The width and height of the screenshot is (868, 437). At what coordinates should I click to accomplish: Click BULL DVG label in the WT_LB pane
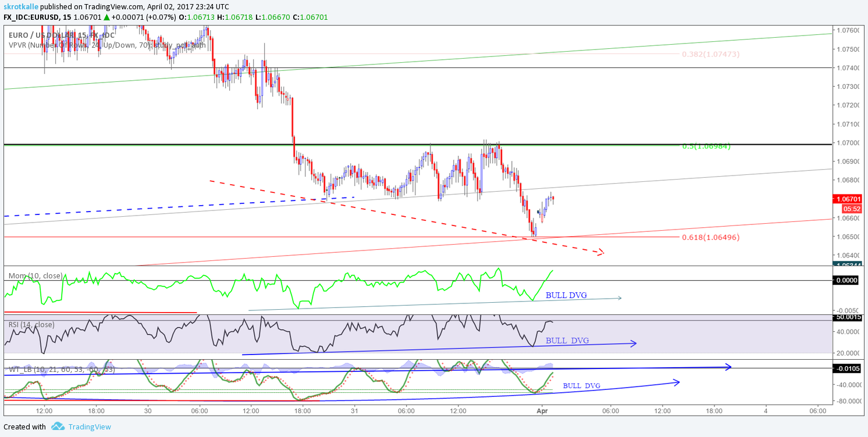(581, 385)
